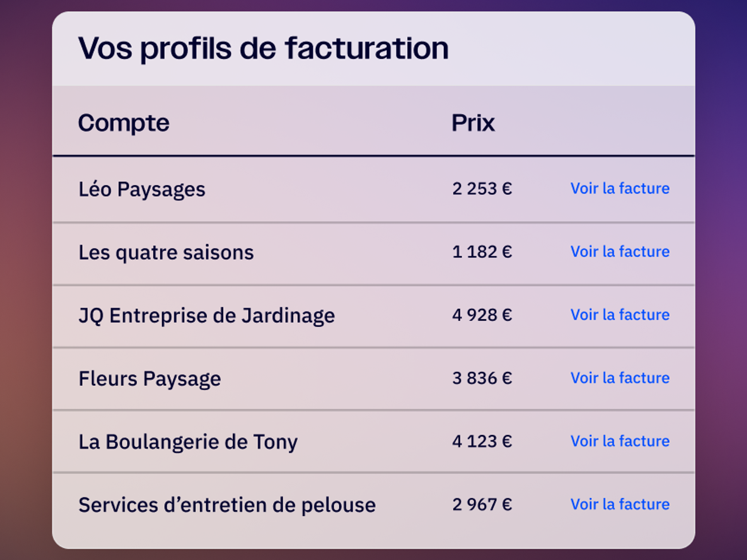This screenshot has width=747, height=560.
Task: Open JQ Entreprise de Jardinage invoice link
Action: coord(620,315)
